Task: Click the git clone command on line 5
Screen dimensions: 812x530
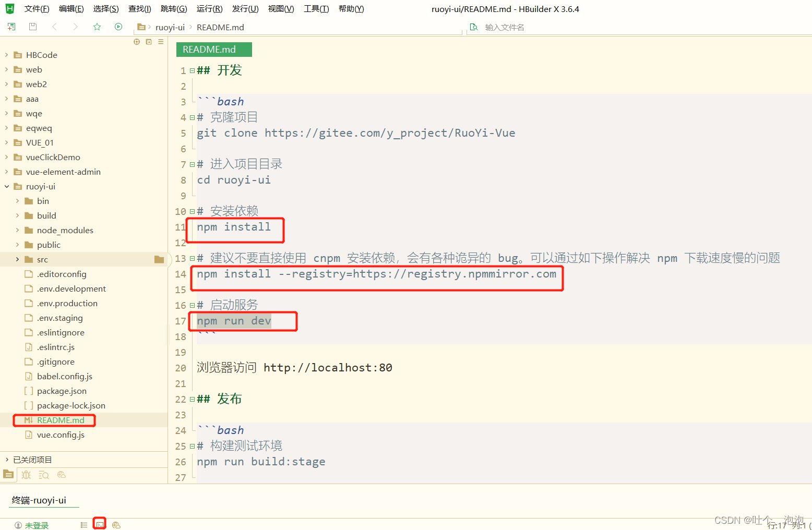Action: click(356, 133)
